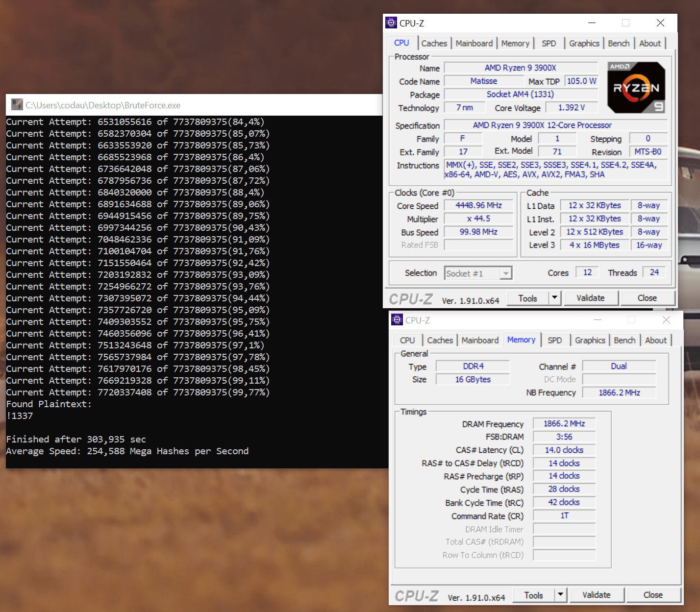The width and height of the screenshot is (700, 612).
Task: Click the CAS# Latency 14.0 clocks value
Action: (564, 450)
